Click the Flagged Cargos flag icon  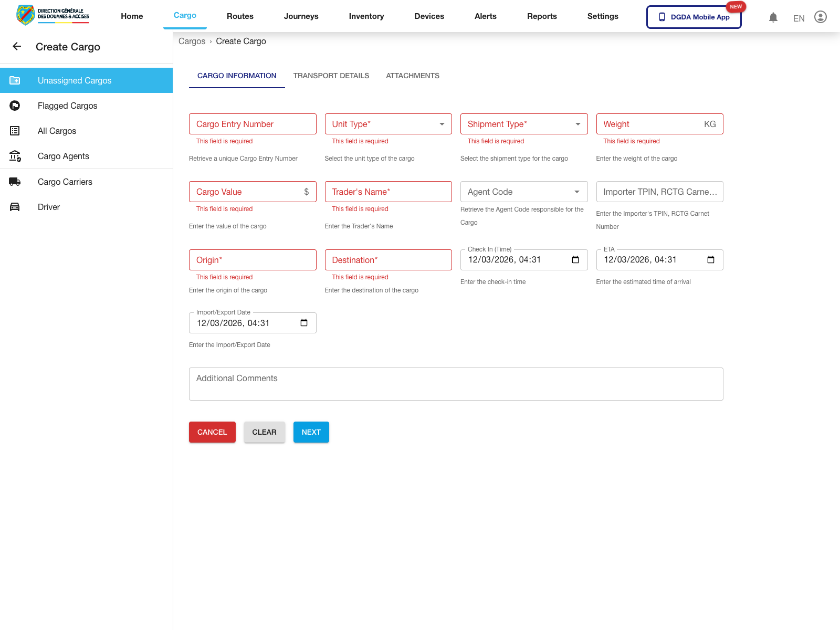(15, 106)
